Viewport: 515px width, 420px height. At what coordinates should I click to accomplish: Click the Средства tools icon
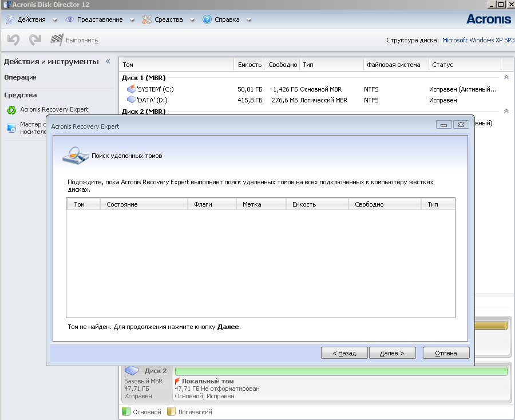pos(146,19)
